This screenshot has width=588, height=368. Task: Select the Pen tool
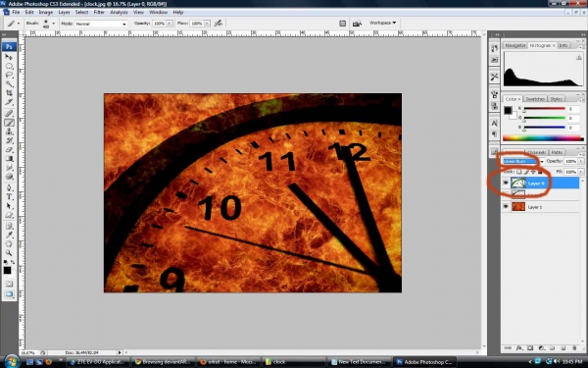pos(9,187)
